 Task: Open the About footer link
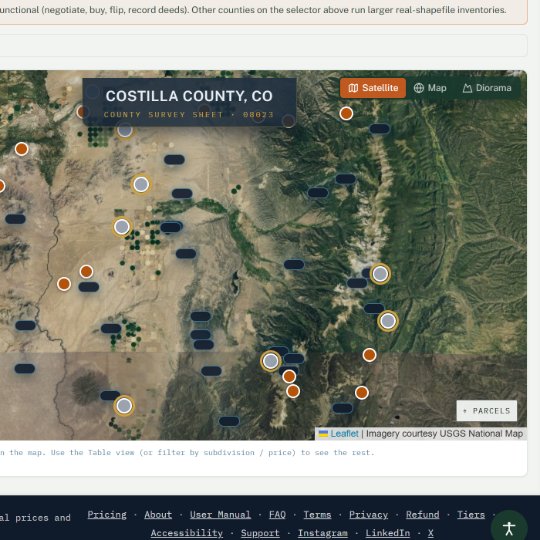click(158, 515)
